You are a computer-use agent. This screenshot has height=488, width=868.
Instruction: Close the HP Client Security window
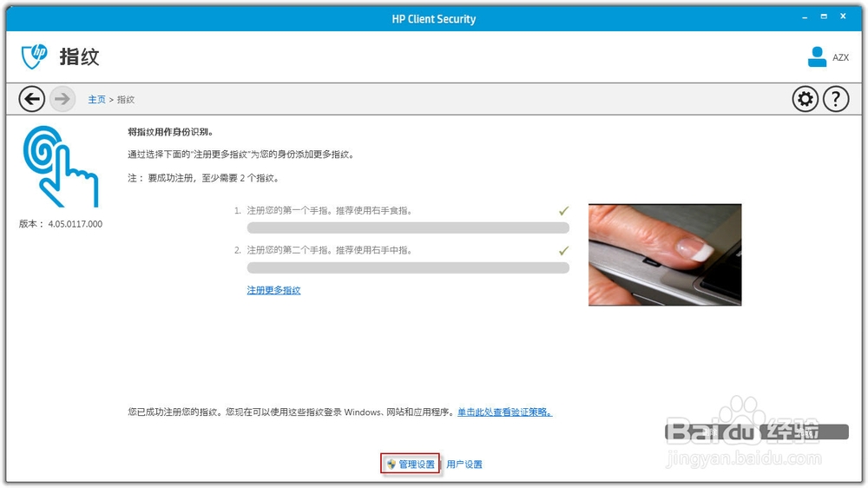(843, 16)
